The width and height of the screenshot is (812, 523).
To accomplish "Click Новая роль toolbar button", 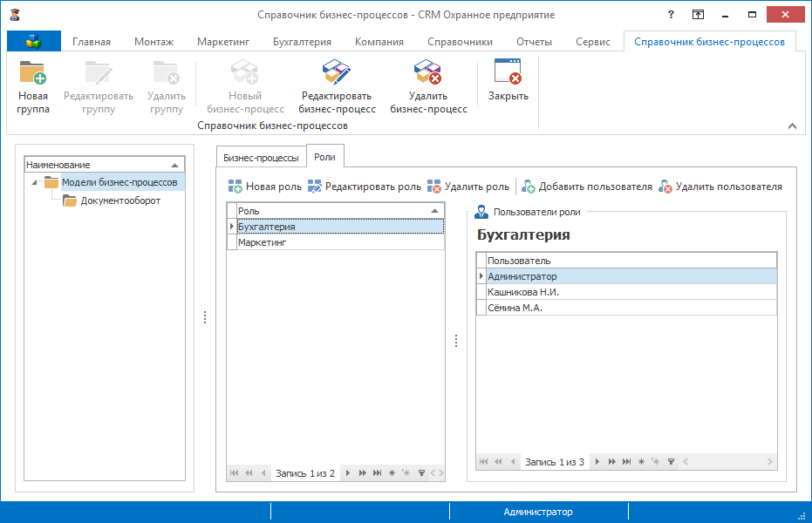I will (x=264, y=187).
